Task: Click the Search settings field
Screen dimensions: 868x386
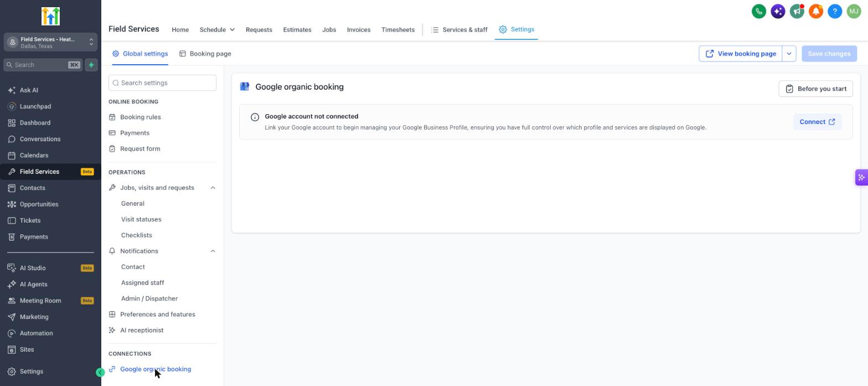Action: pos(162,83)
